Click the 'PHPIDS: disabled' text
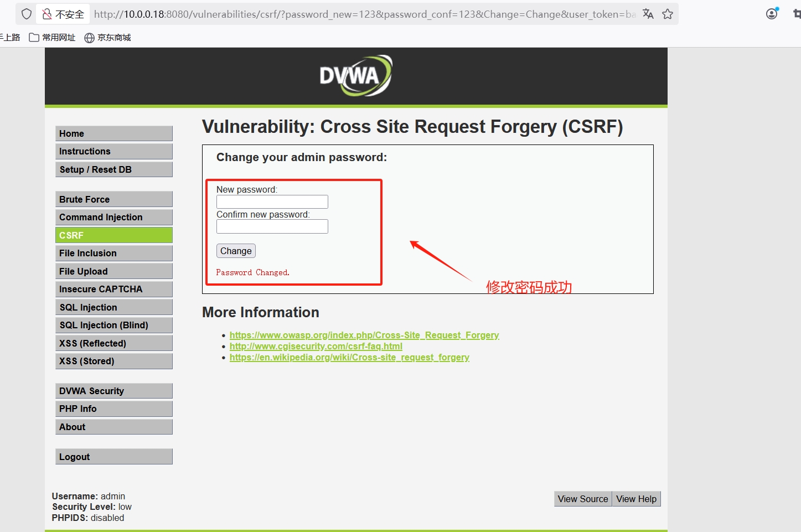The image size is (801, 532). pos(88,518)
